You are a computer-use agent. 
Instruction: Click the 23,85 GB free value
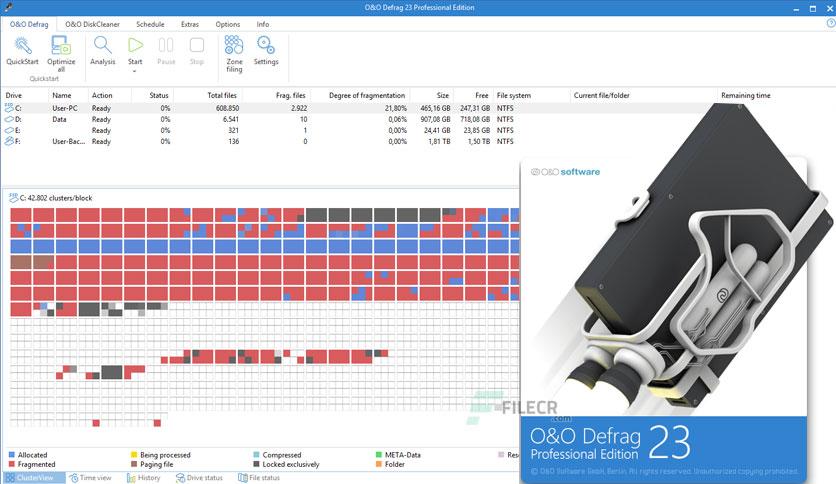(476, 130)
